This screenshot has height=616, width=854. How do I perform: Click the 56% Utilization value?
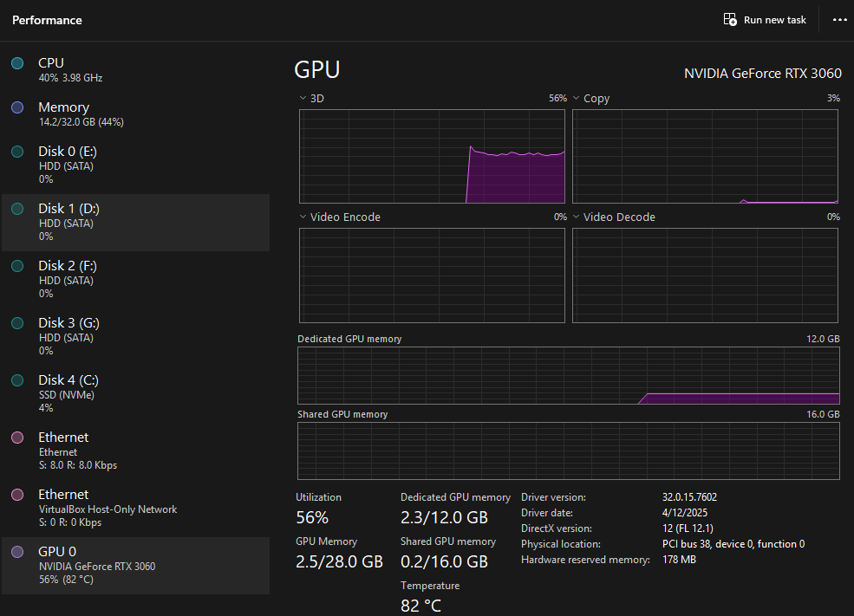click(x=312, y=517)
